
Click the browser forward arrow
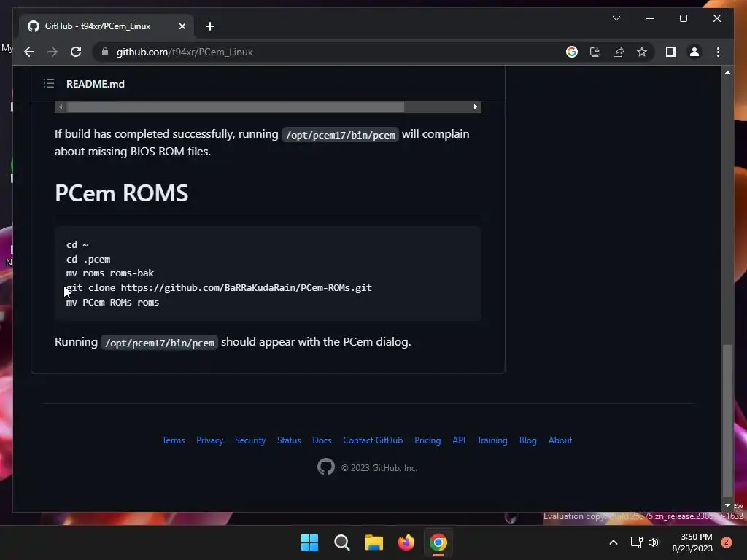53,52
